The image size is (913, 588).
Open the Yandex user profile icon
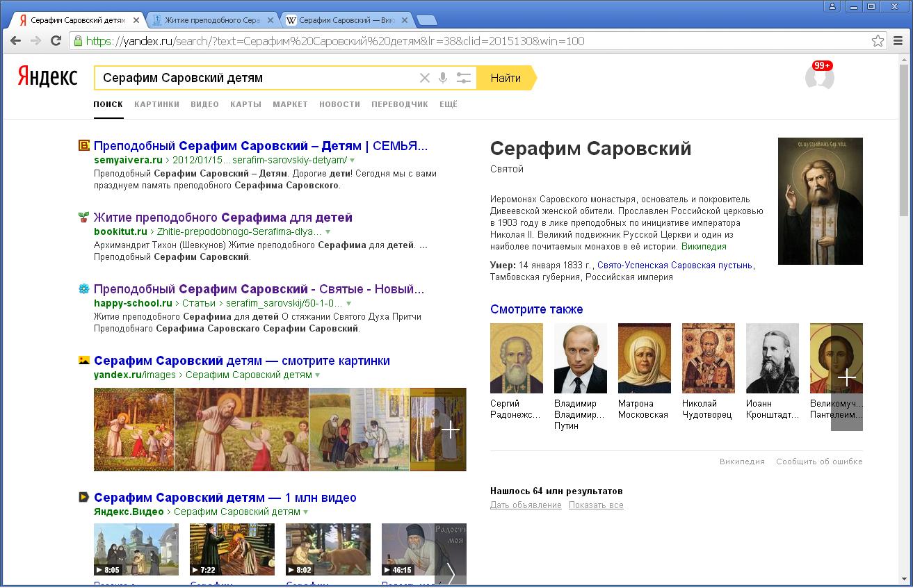[x=819, y=77]
